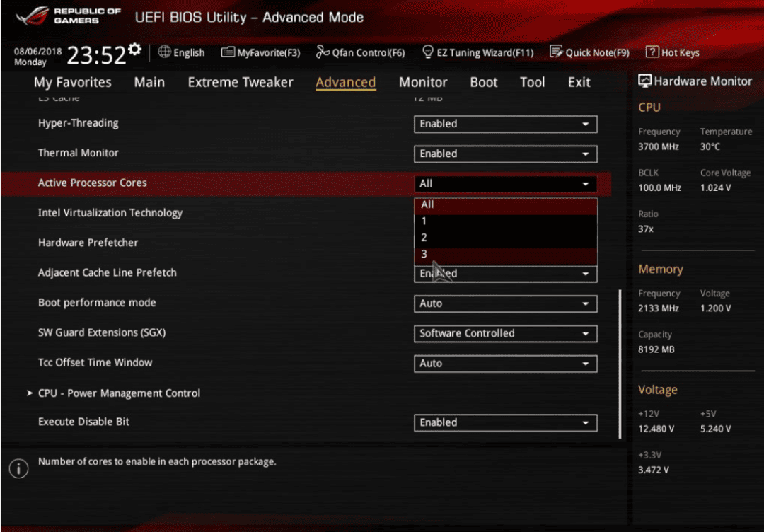Switch to the Tool tab
The image size is (764, 532).
532,82
